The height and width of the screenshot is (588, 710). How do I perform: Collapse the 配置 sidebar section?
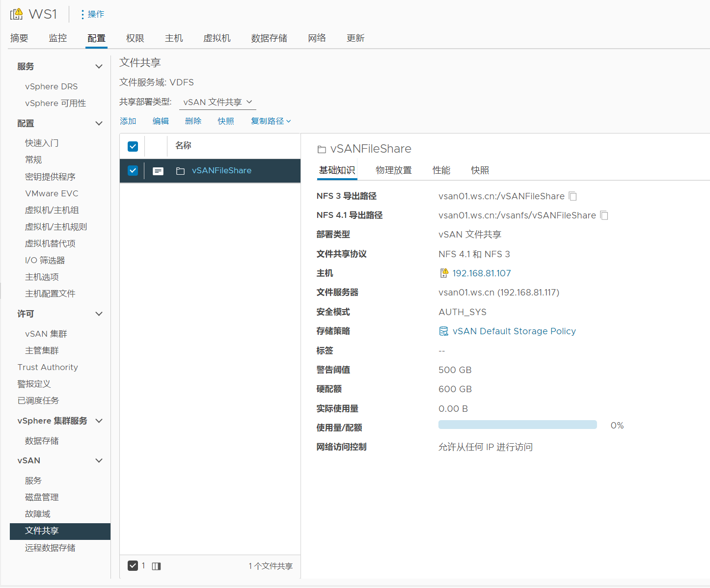(x=99, y=123)
